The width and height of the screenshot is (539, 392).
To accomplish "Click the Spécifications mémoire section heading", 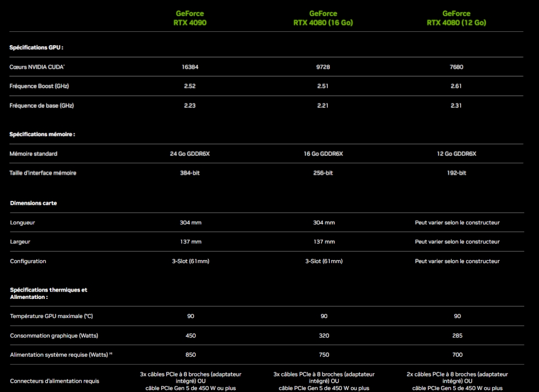I will click(x=42, y=134).
